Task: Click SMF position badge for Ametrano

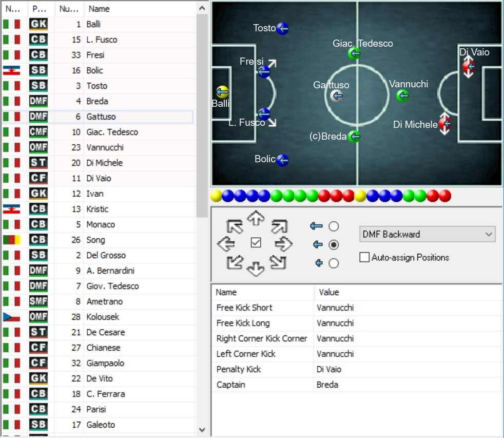Action: tap(38, 301)
